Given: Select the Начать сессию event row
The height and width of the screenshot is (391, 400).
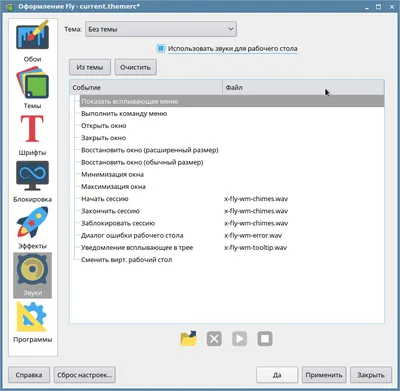Looking at the screenshot, I should (x=232, y=199).
